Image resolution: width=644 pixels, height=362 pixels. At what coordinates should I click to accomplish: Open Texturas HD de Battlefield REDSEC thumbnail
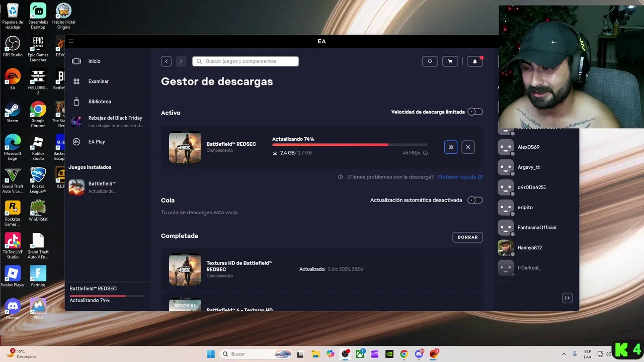click(x=185, y=269)
